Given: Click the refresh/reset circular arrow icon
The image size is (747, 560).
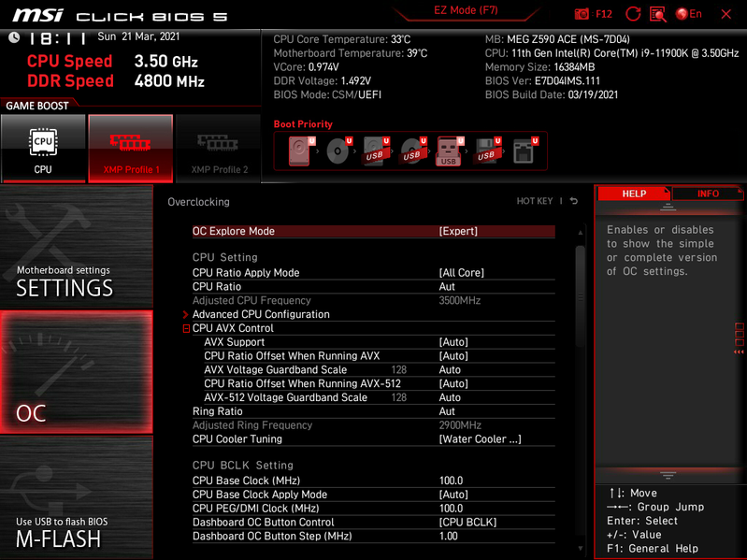Looking at the screenshot, I should [x=633, y=14].
